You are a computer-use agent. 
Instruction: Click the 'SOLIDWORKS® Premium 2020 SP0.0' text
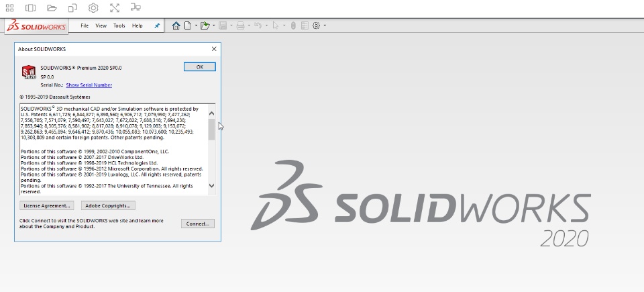81,68
